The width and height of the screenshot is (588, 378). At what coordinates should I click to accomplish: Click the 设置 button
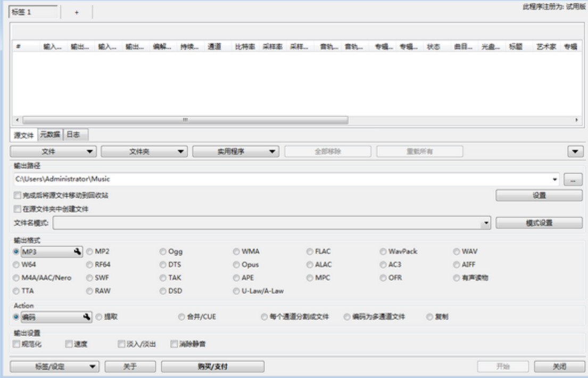[539, 195]
